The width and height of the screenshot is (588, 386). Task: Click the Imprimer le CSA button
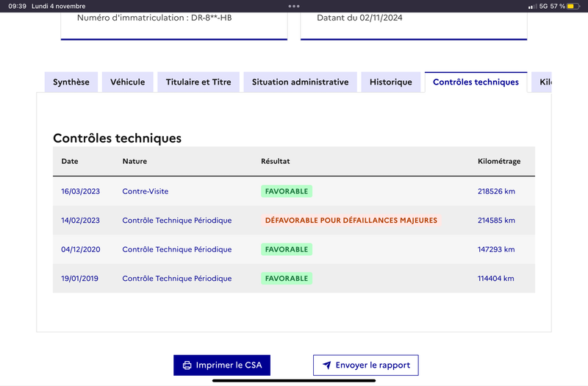[x=222, y=365]
